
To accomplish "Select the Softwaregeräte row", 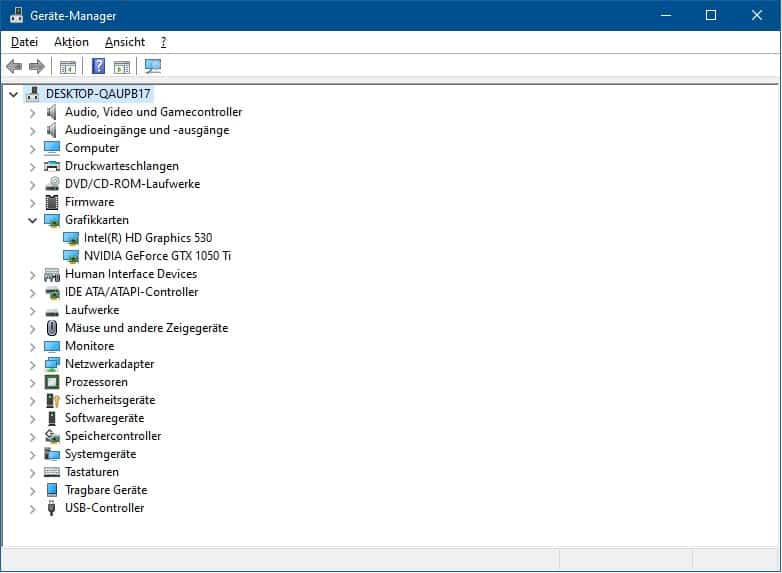I will [x=104, y=418].
